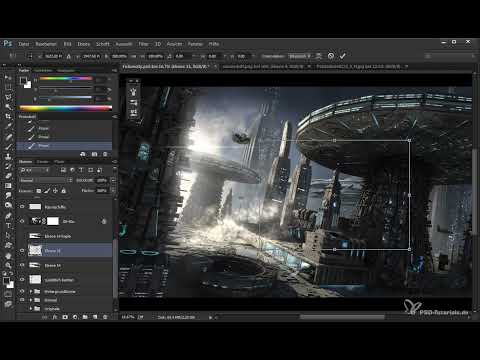This screenshot has height=360, width=480.
Task: Select the Crop tool
Action: [x=8, y=117]
